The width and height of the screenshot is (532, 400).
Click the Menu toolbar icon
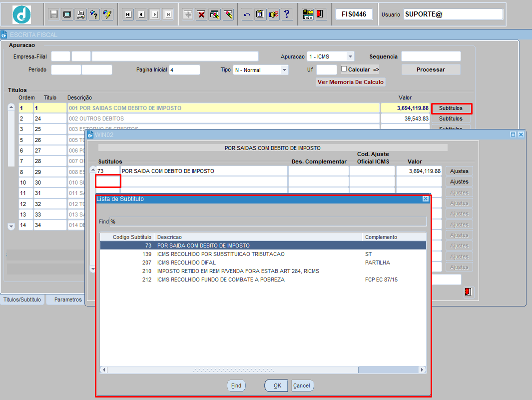pos(308,14)
